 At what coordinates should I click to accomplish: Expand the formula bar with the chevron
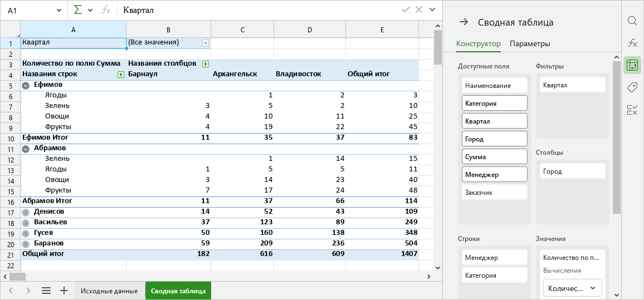click(432, 10)
